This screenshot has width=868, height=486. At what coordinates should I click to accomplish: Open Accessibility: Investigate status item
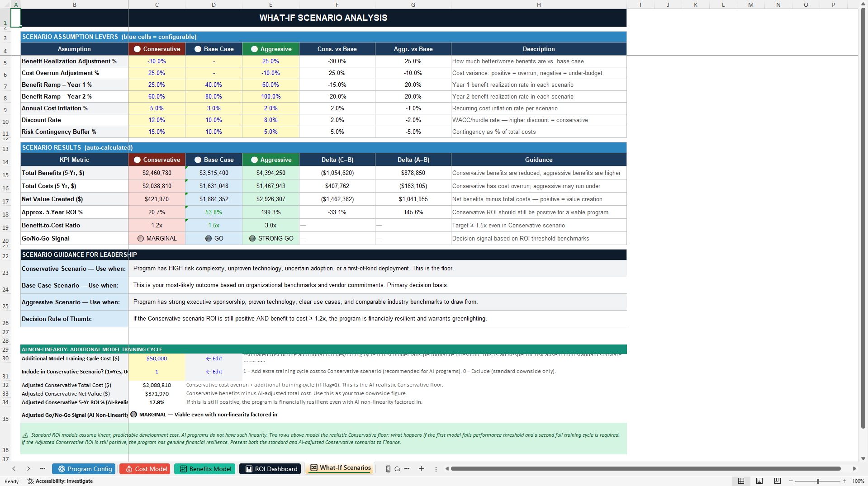pos(60,481)
